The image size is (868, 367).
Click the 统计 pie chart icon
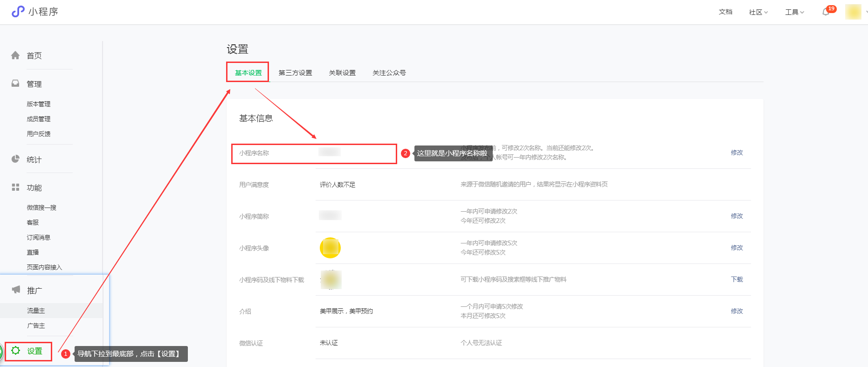pos(15,159)
